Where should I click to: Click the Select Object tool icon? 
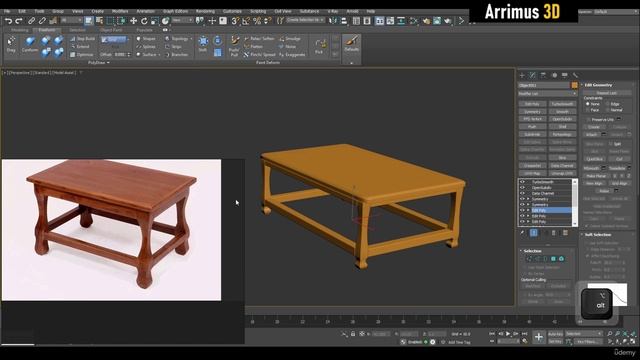point(89,21)
